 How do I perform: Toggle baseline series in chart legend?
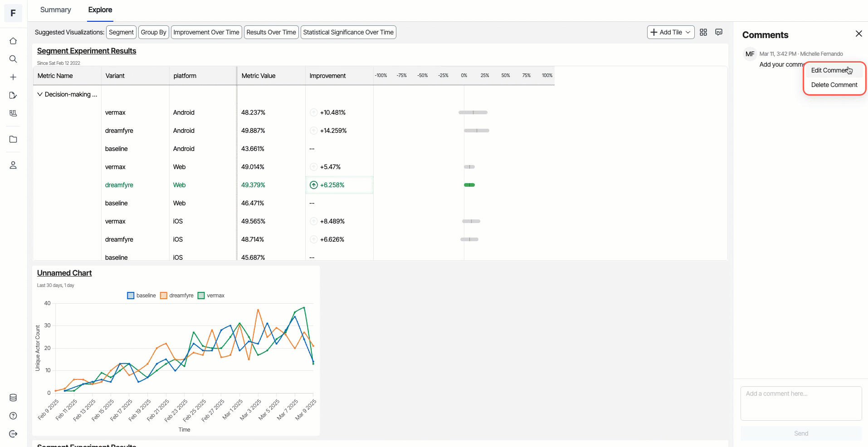pos(141,296)
